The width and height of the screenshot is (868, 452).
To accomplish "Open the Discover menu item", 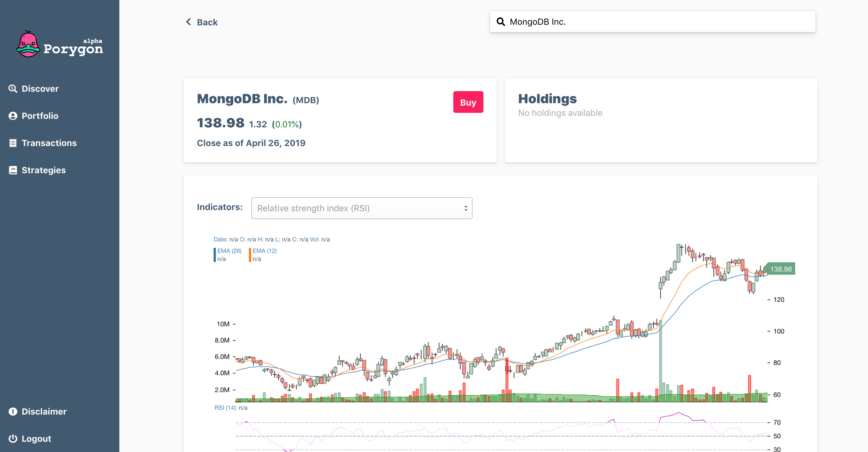I will click(x=40, y=88).
